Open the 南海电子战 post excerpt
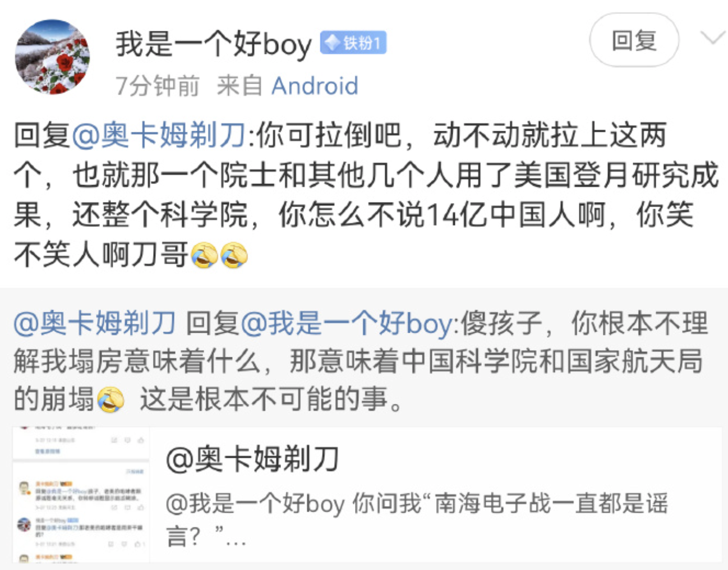Image resolution: width=728 pixels, height=570 pixels. (x=417, y=520)
